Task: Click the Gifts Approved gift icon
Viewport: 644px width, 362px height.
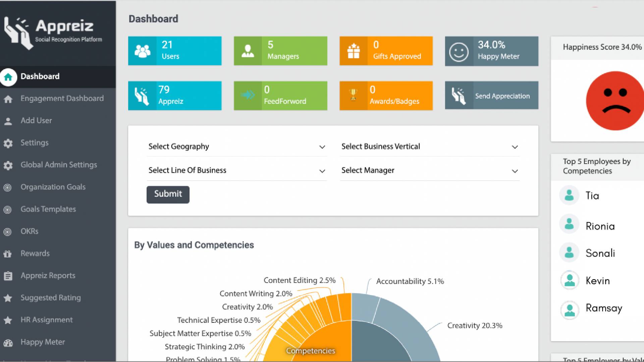Action: [354, 51]
